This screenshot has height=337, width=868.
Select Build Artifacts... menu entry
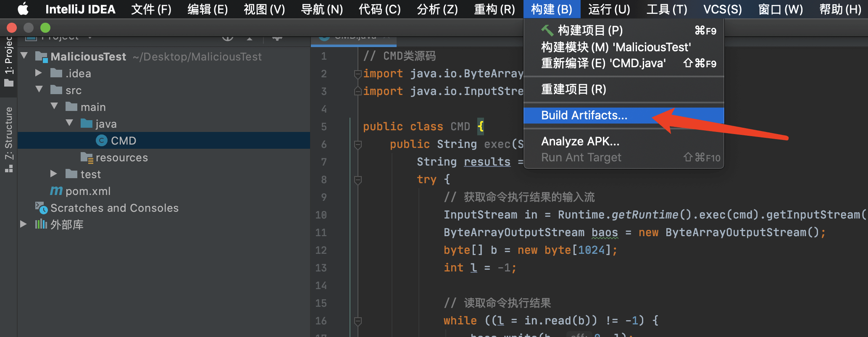click(624, 115)
